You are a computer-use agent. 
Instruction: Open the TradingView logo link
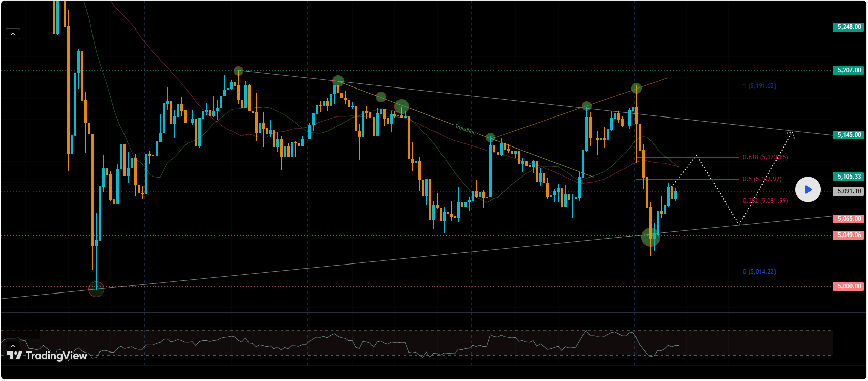click(x=47, y=356)
